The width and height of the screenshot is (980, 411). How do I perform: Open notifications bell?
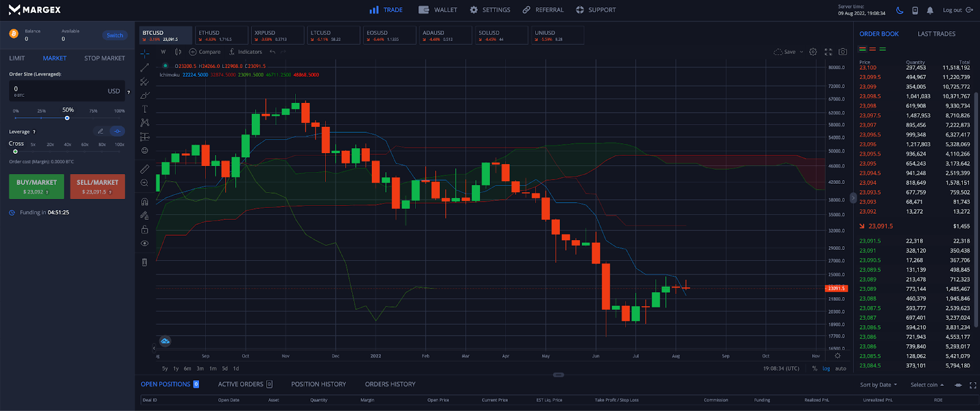930,10
